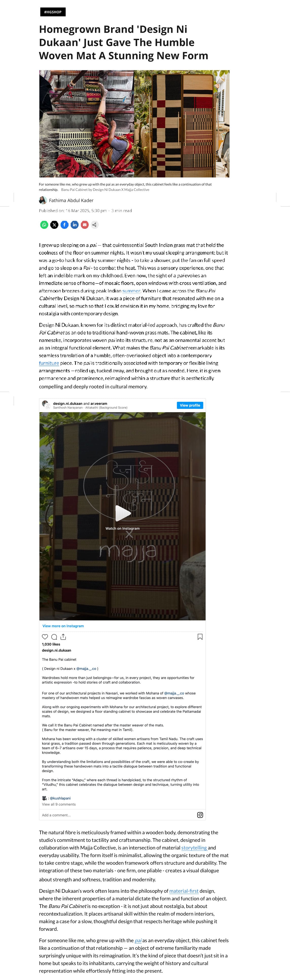
Task: Click 'View more on Instagram' link
Action: click(63, 626)
